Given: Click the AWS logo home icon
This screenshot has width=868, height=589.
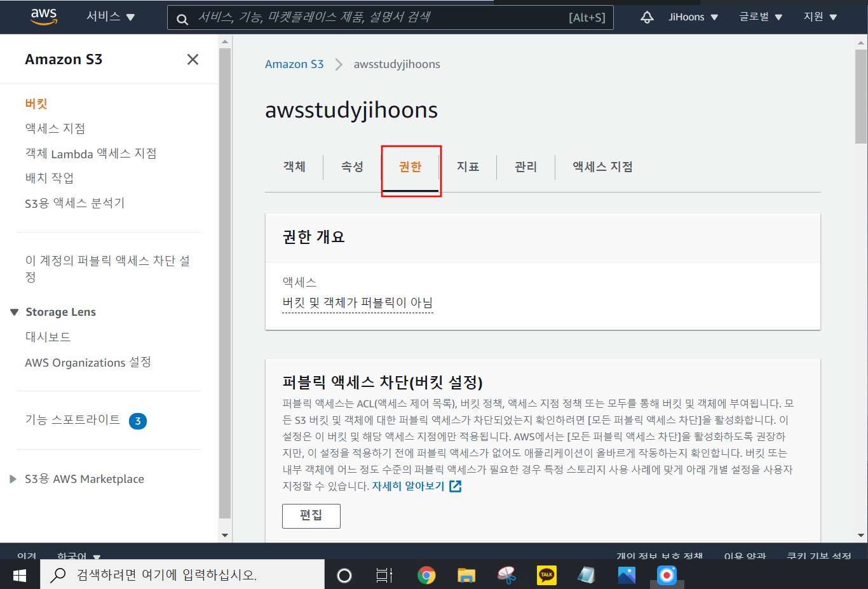Looking at the screenshot, I should (44, 17).
